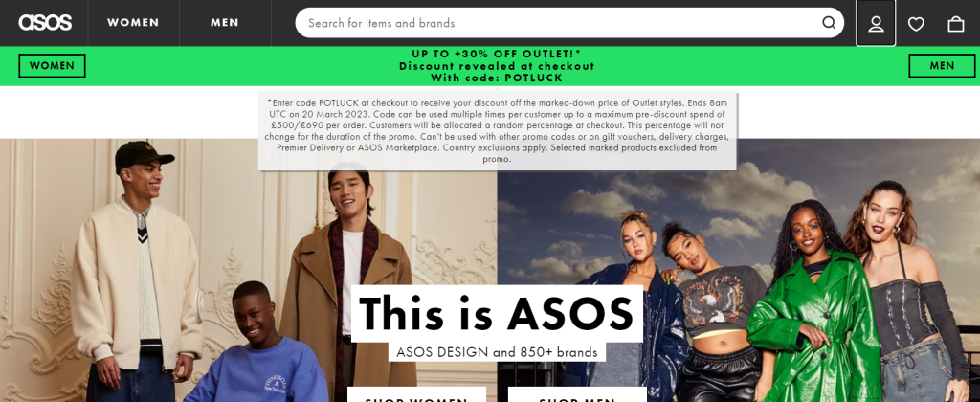Screen dimensions: 980x402
Task: Click the POTLUCK terms and conditions tooltip
Action: click(497, 131)
